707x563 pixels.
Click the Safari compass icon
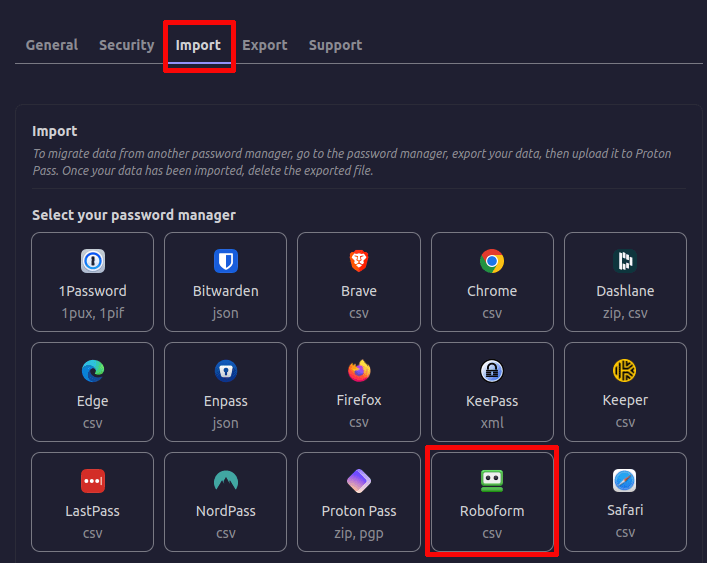click(x=625, y=481)
